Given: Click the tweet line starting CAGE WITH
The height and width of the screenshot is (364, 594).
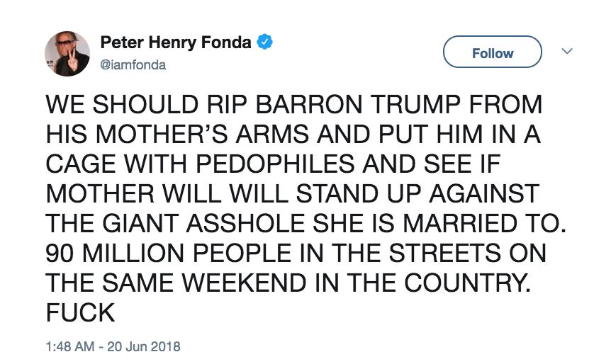Looking at the screenshot, I should (x=273, y=164).
